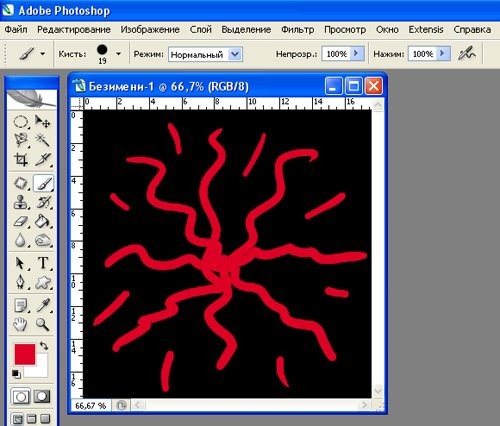The image size is (500, 426).
Task: Open the Фильтр menu
Action: [x=297, y=30]
